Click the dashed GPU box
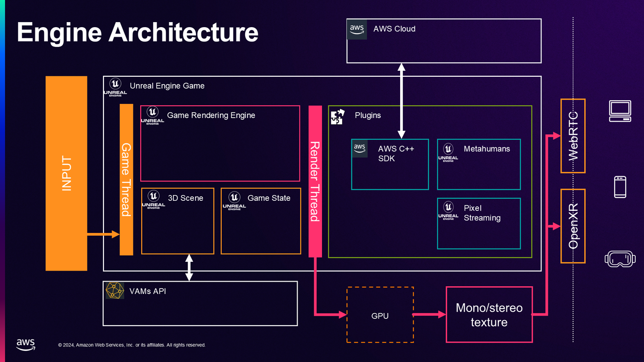644x362 pixels. point(380,315)
